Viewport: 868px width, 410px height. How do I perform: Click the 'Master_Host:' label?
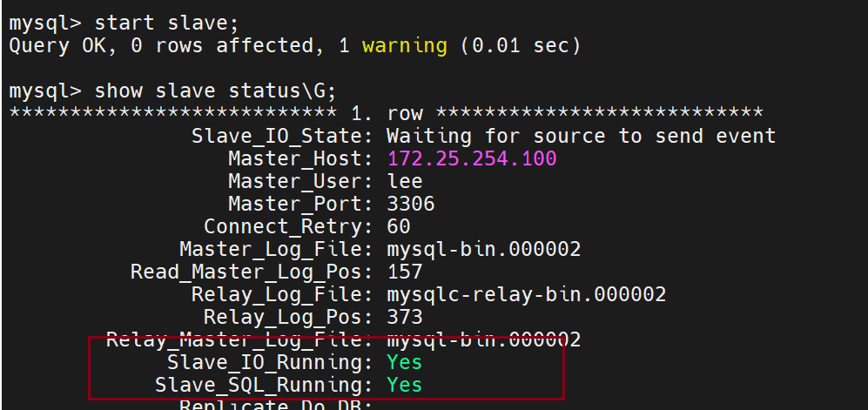[301, 159]
